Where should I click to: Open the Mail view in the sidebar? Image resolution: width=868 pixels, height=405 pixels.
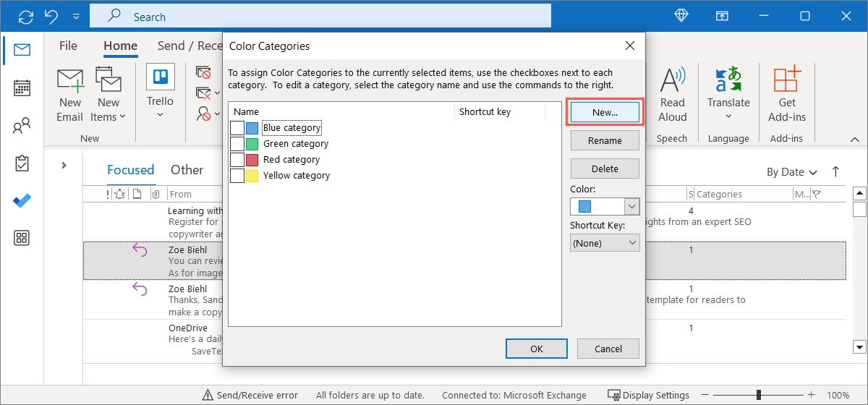click(22, 50)
